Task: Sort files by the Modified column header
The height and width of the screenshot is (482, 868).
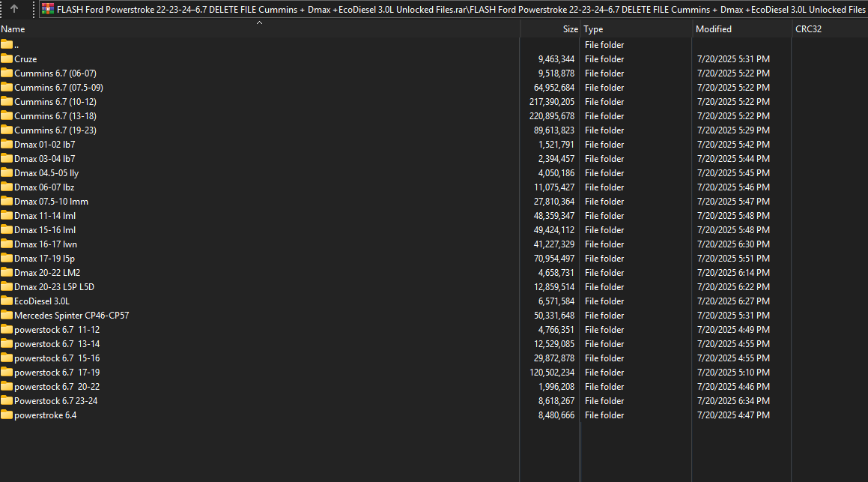Action: point(742,29)
